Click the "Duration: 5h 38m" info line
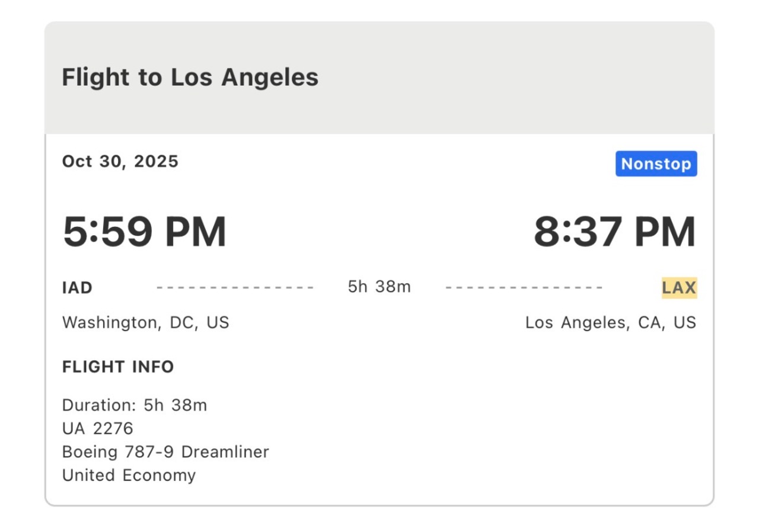The image size is (759, 532). tap(135, 405)
